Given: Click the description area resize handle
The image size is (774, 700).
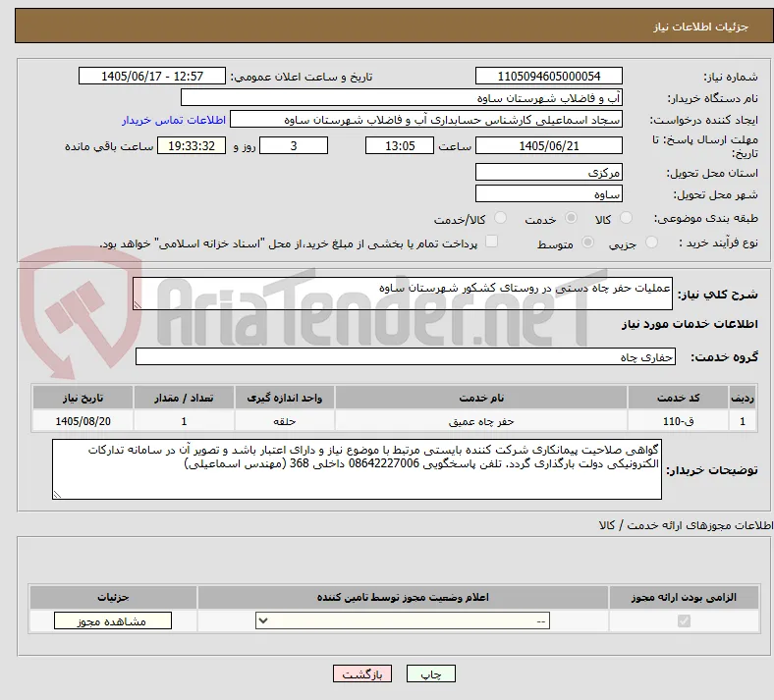Looking at the screenshot, I should point(138,305).
